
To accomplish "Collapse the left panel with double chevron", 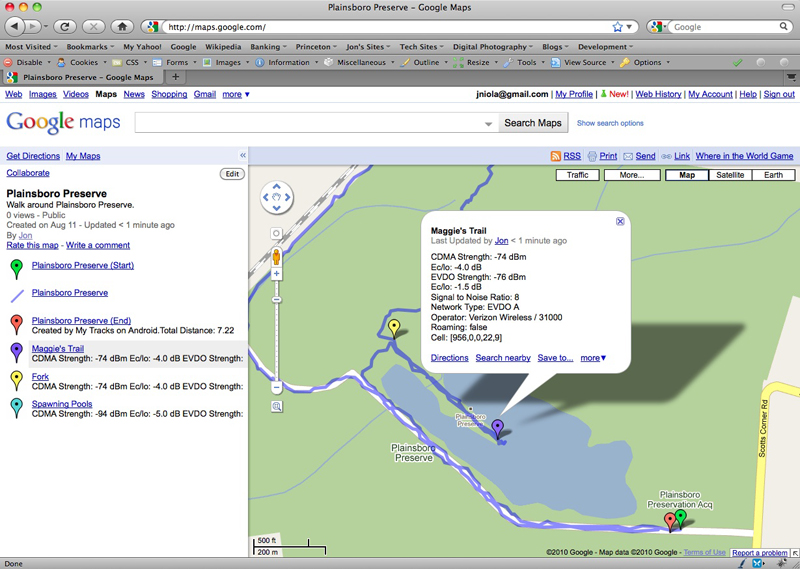I will tap(243, 155).
